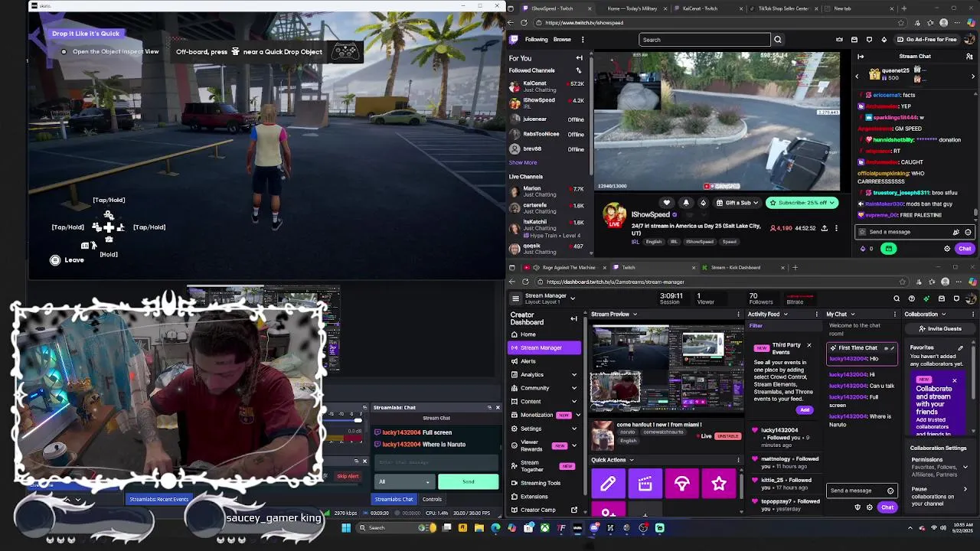Edit Favorites with pencil icon in Collaboration
980x551 pixels.
point(960,348)
